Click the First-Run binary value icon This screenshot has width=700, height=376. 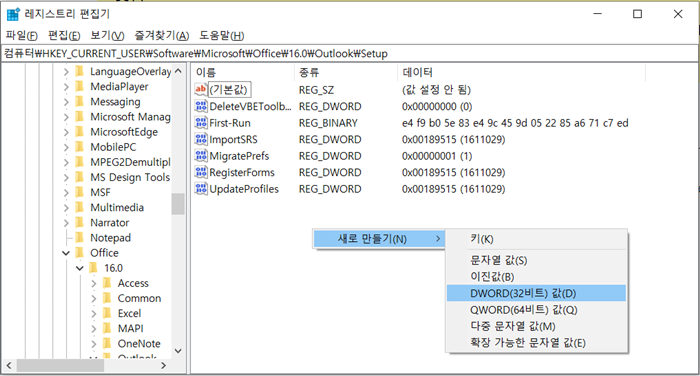201,122
